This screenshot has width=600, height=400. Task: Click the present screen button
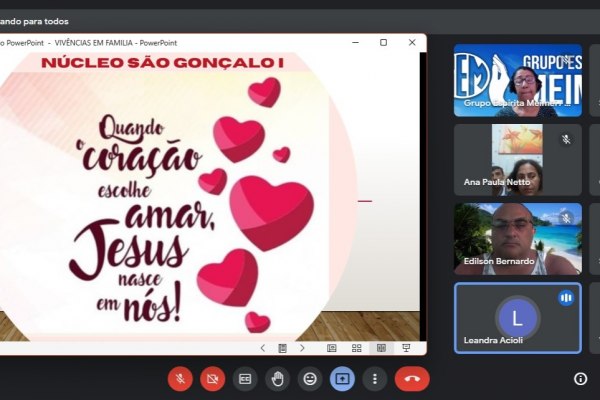(x=342, y=379)
